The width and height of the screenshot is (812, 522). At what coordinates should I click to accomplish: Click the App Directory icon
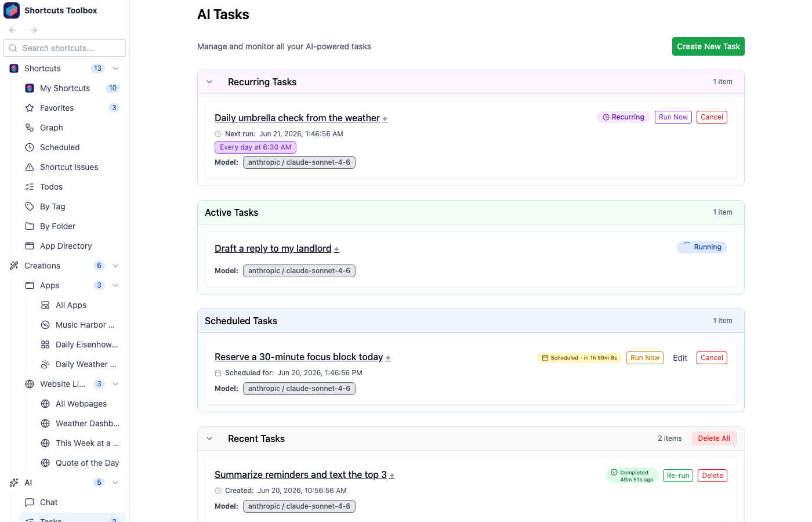(x=30, y=246)
